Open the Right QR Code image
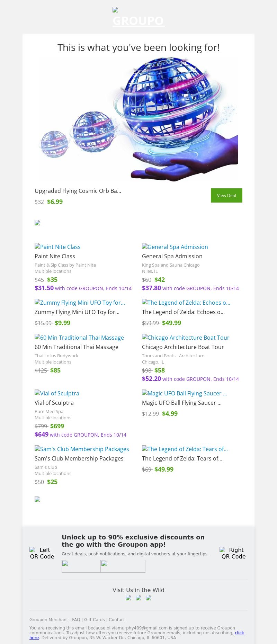This screenshot has height=644, width=277. coord(233,553)
